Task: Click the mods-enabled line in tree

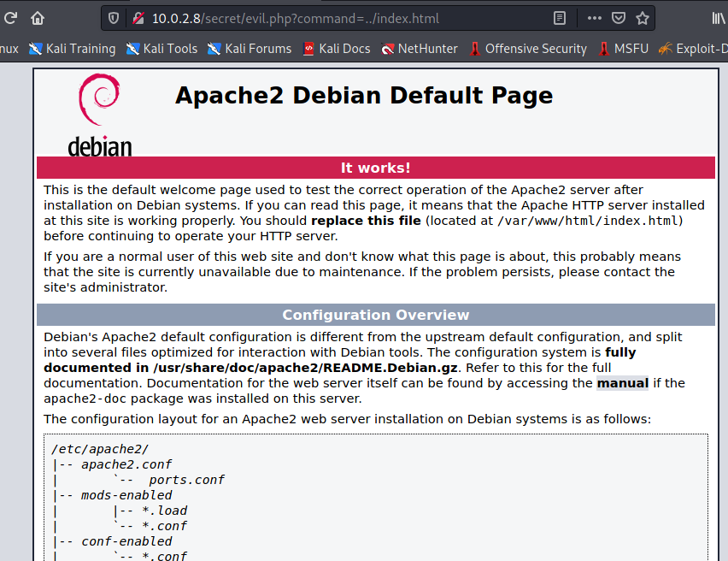Action: [126, 495]
